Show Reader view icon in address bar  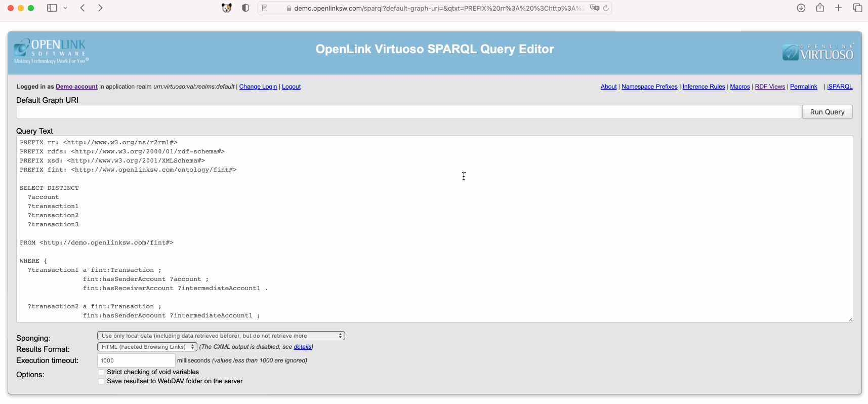tap(265, 8)
